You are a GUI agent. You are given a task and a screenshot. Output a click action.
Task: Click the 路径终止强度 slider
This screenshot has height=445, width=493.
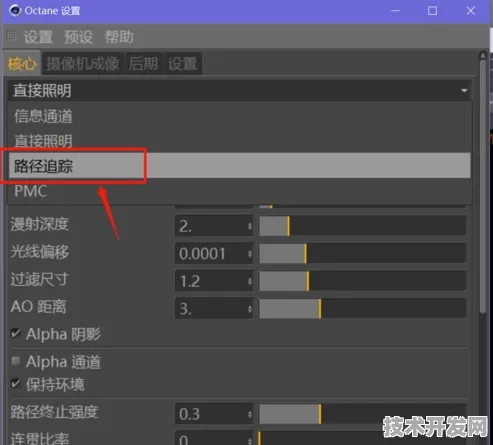tap(362, 414)
